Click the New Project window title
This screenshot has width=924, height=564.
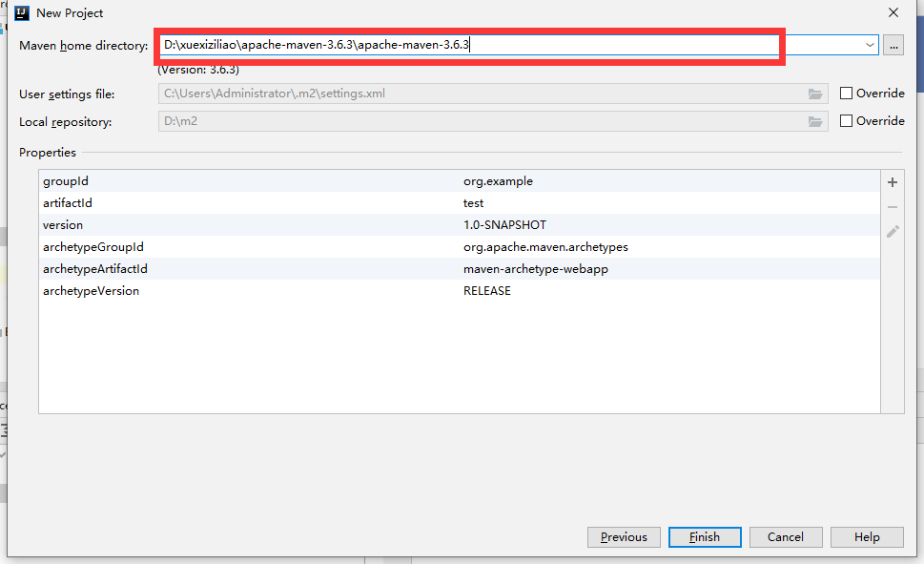point(70,13)
